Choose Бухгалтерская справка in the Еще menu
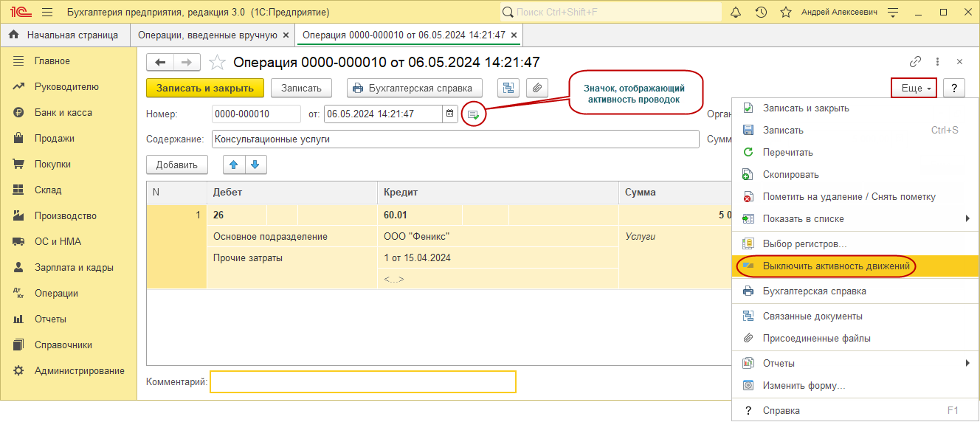 click(x=856, y=291)
